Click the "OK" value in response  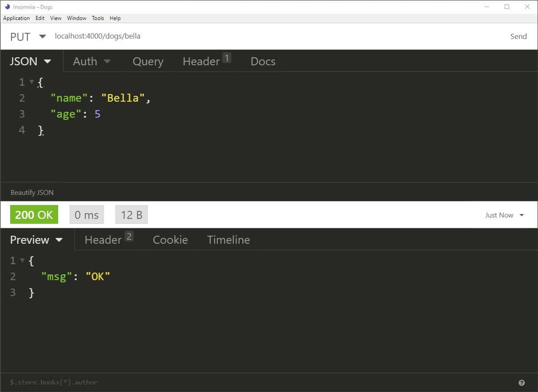pyautogui.click(x=98, y=277)
